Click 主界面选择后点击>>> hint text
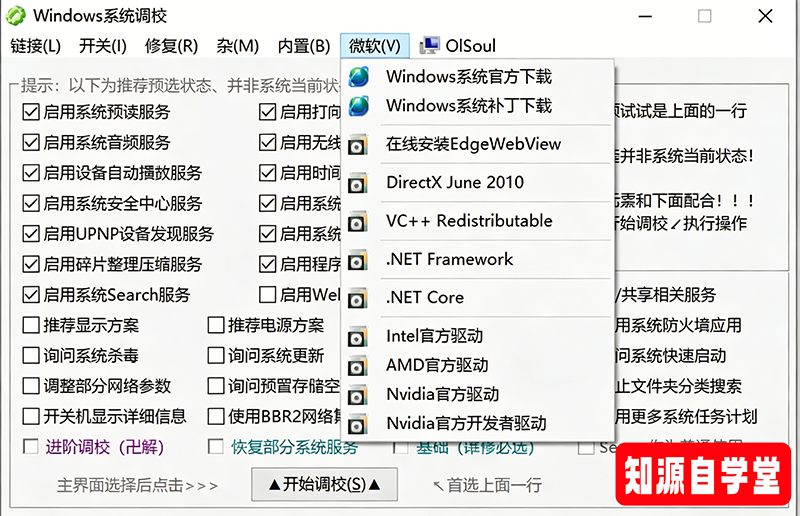The height and width of the screenshot is (516, 800). (x=137, y=485)
